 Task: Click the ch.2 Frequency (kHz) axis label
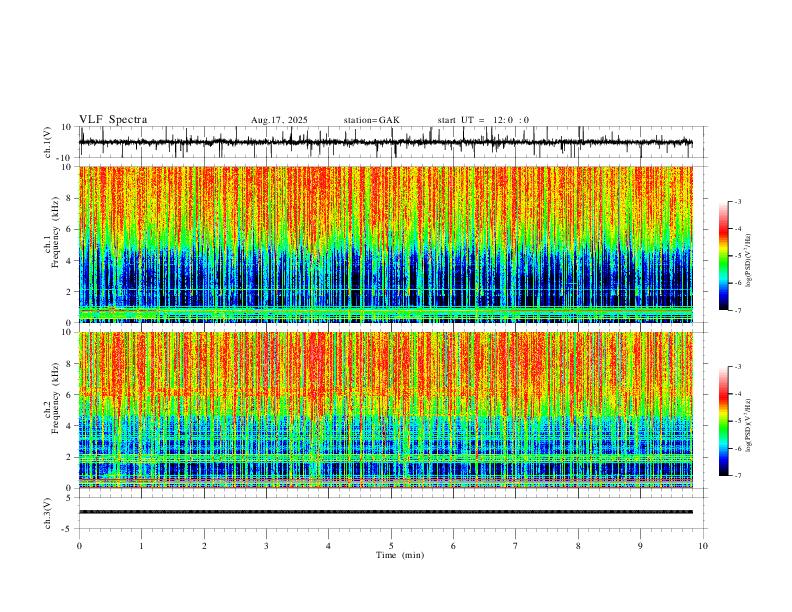[x=52, y=398]
